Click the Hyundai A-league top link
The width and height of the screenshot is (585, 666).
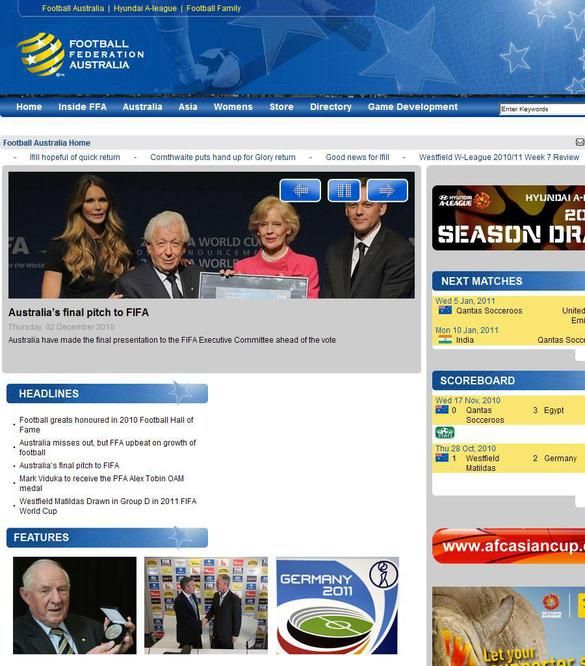[145, 8]
